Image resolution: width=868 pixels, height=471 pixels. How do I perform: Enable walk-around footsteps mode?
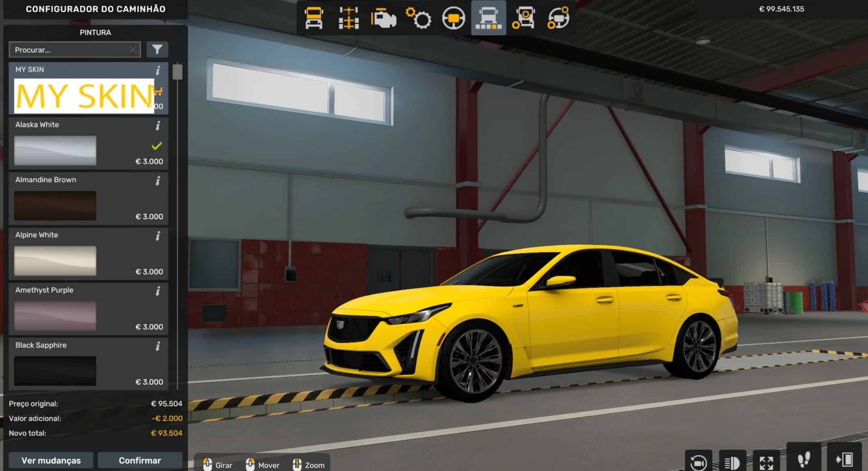804,459
